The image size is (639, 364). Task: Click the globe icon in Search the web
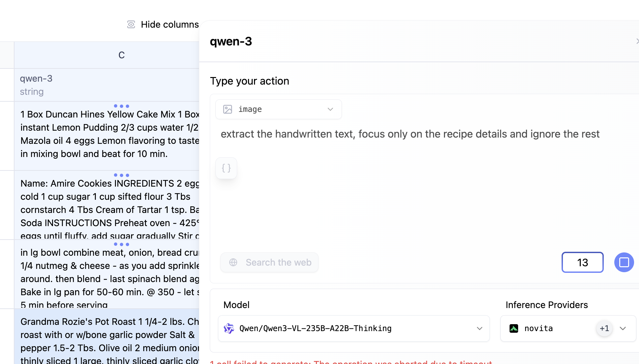[233, 262]
